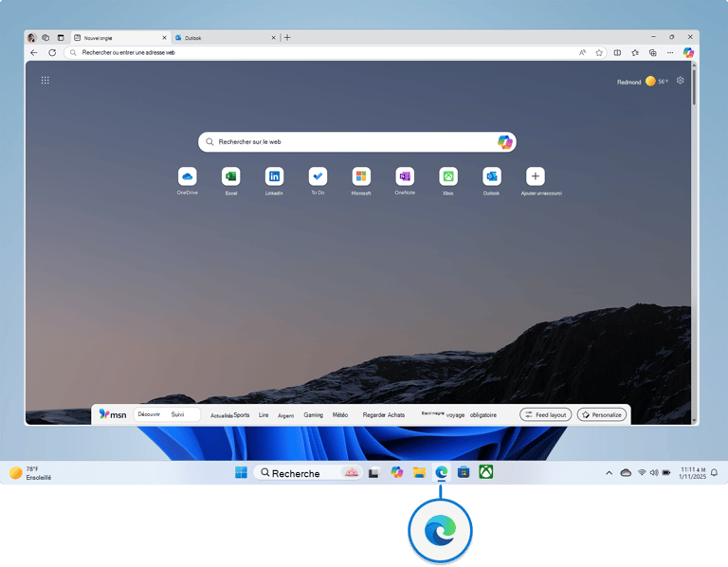Go back with the back arrow

[34, 52]
